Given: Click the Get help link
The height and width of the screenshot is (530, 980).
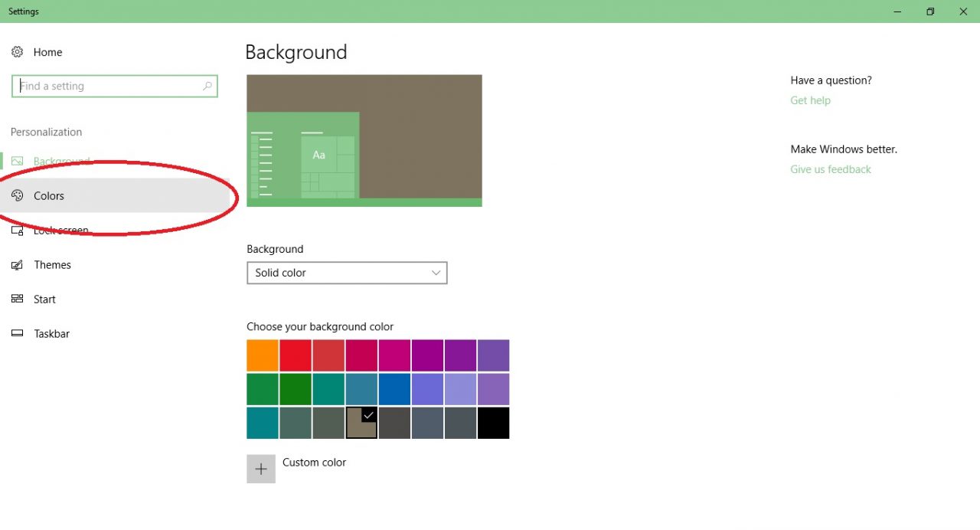Looking at the screenshot, I should [810, 100].
